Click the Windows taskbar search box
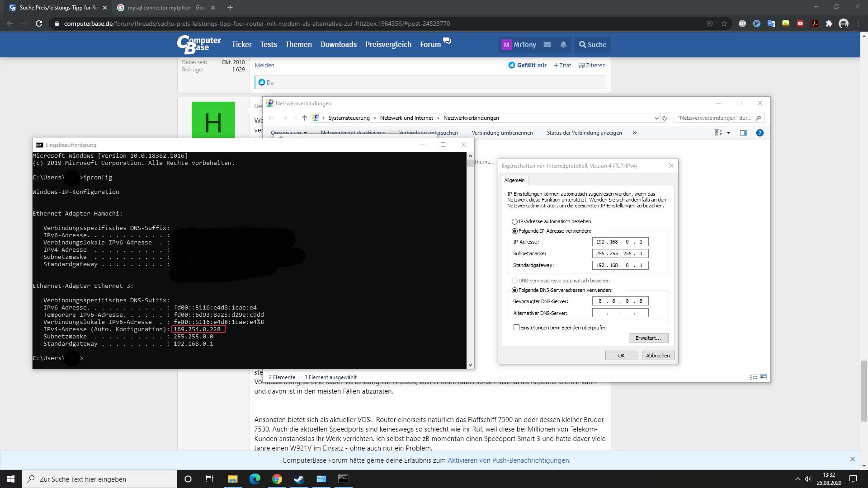The image size is (868, 488). [x=99, y=479]
